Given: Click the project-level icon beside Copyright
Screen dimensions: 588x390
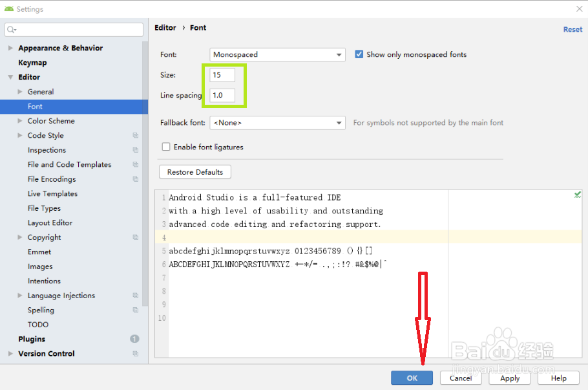Looking at the screenshot, I should [x=136, y=237].
